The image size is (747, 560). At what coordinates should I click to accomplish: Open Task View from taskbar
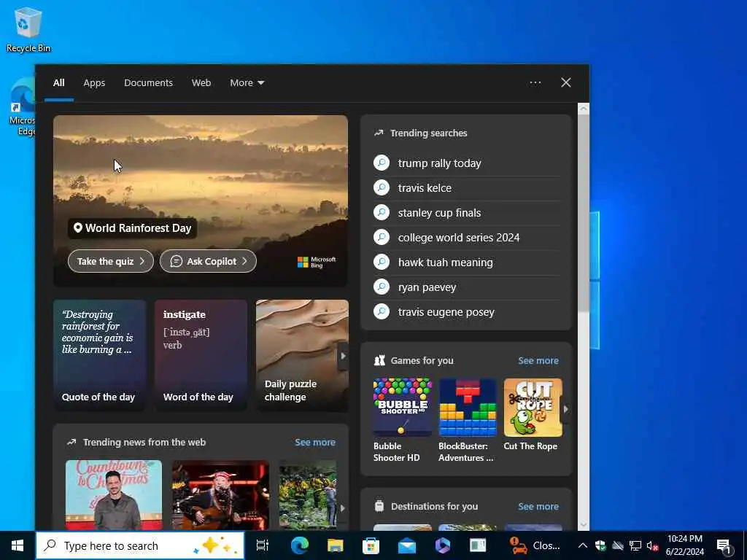pyautogui.click(x=263, y=545)
